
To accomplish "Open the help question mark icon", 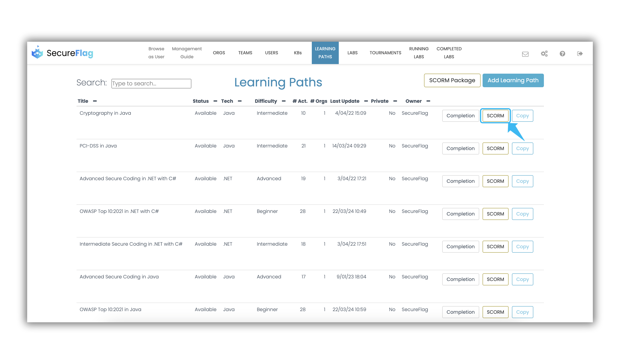I will pyautogui.click(x=562, y=53).
